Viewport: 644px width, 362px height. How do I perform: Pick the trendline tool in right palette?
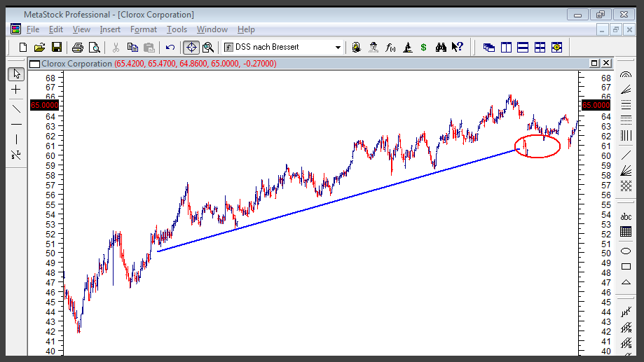tap(626, 155)
